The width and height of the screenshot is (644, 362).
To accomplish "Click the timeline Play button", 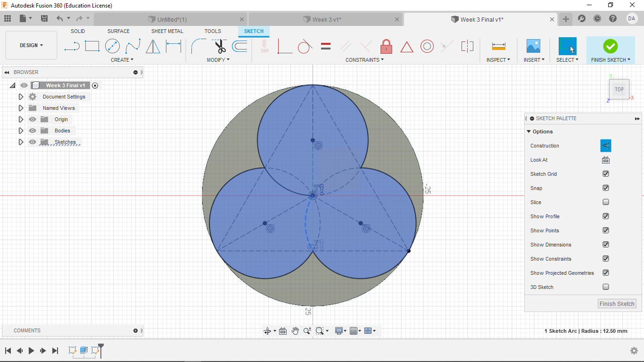I will point(31,350).
